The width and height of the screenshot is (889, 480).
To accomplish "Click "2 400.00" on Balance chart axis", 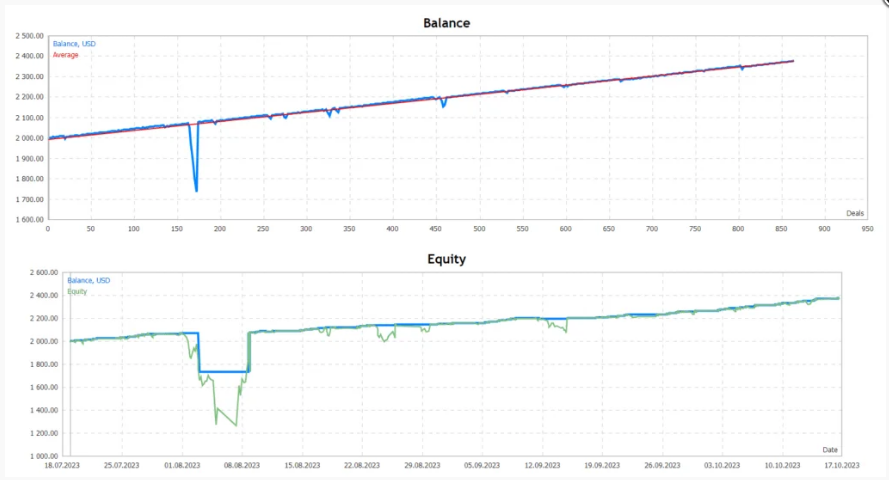I will click(x=30, y=56).
